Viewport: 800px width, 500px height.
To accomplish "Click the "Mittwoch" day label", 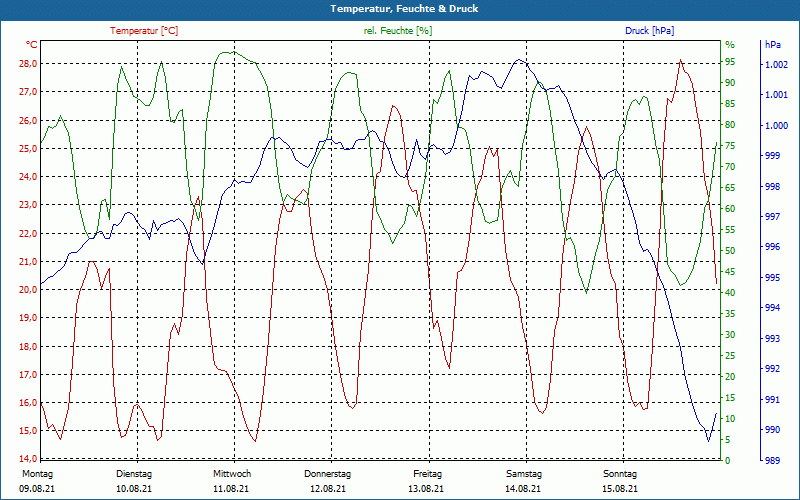I will click(x=232, y=474).
